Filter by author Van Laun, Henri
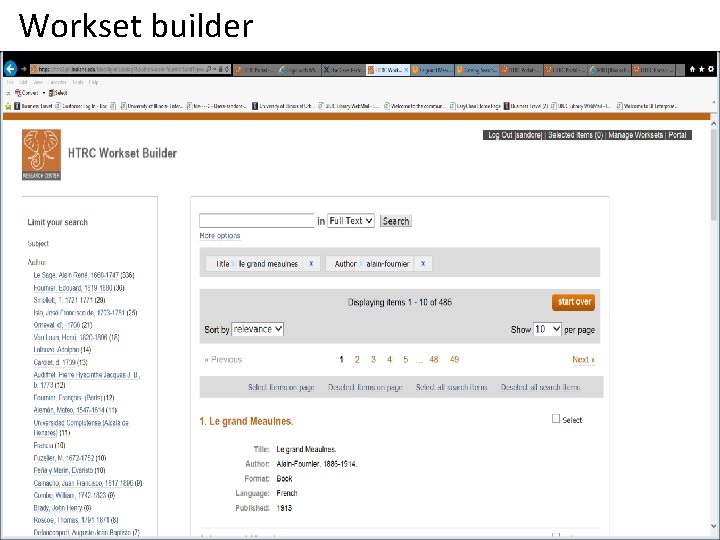Viewport: 720px width, 540px height. [70, 337]
